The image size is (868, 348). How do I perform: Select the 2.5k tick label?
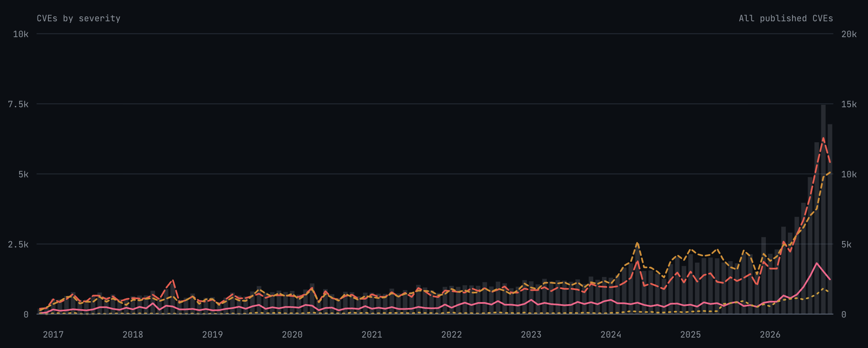pos(18,244)
